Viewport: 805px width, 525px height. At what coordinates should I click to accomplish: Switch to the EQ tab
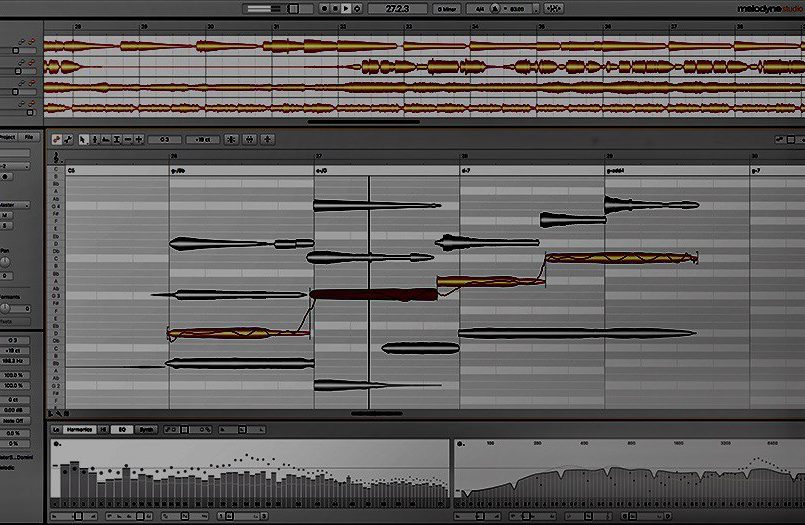123,429
